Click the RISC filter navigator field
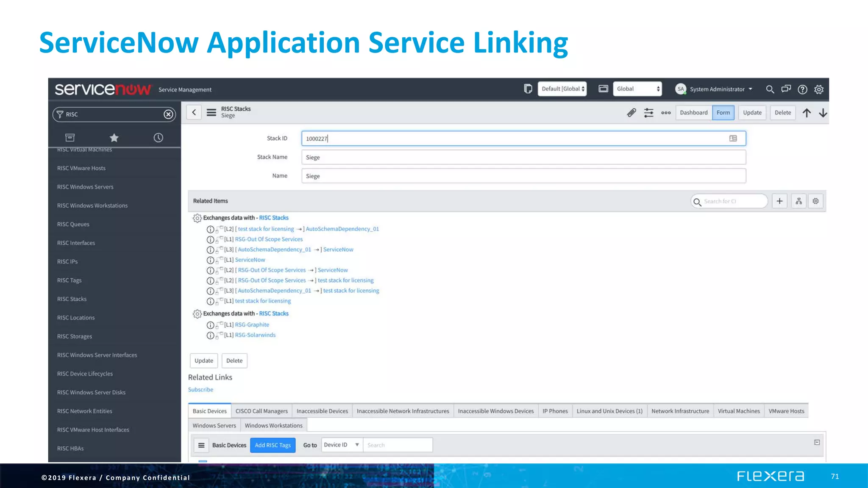868x488 pixels. [114, 114]
